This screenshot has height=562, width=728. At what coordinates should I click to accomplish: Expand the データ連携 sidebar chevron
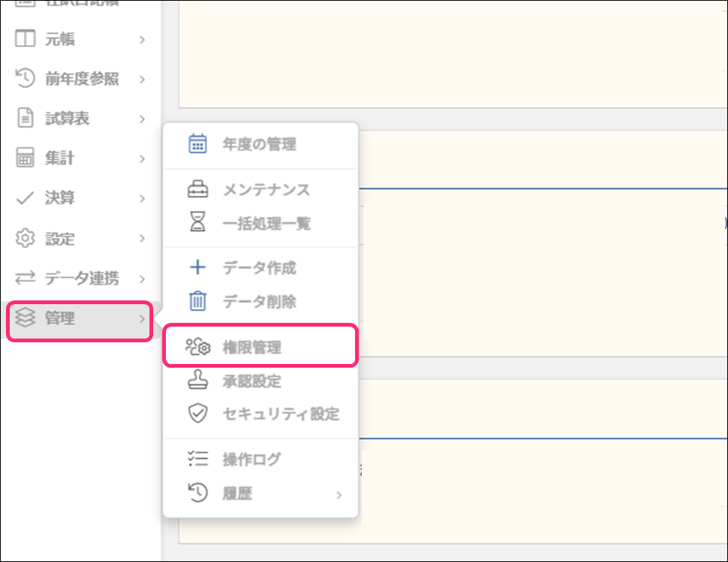[142, 279]
